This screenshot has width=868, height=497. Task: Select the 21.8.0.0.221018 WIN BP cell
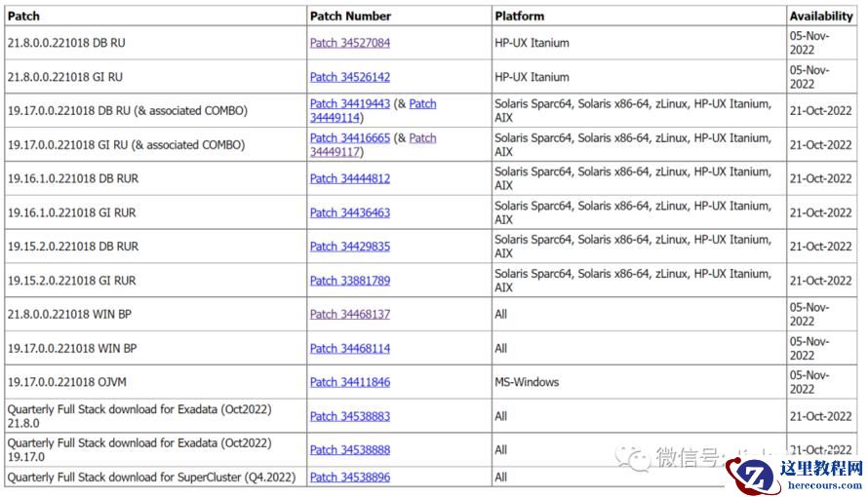click(x=155, y=314)
